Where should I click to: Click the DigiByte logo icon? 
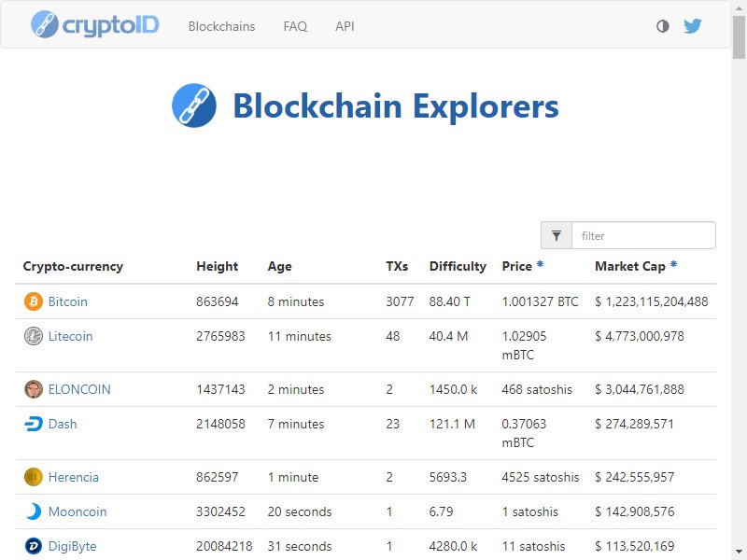pos(34,546)
